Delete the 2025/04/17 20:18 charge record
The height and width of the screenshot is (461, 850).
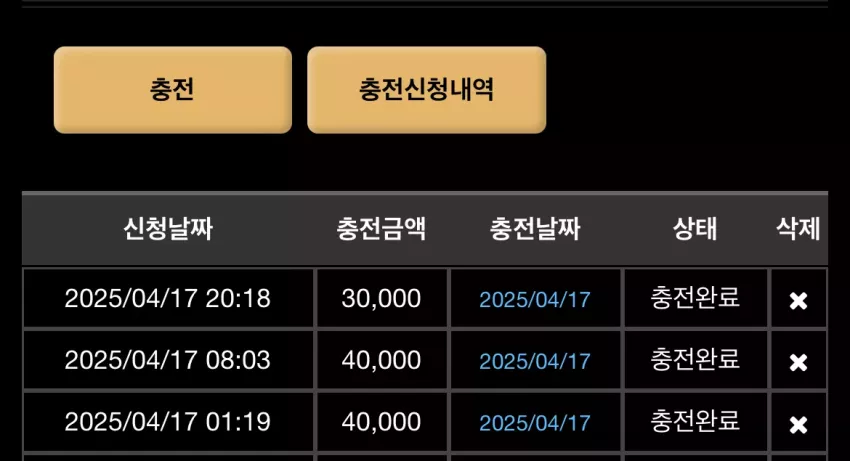pyautogui.click(x=798, y=300)
